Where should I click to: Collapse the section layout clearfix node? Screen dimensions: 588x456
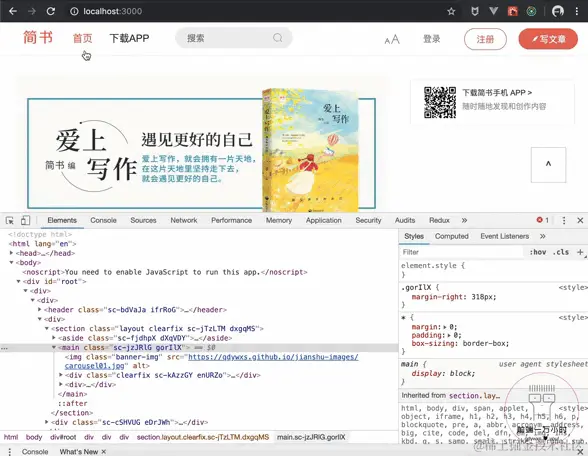(x=47, y=328)
